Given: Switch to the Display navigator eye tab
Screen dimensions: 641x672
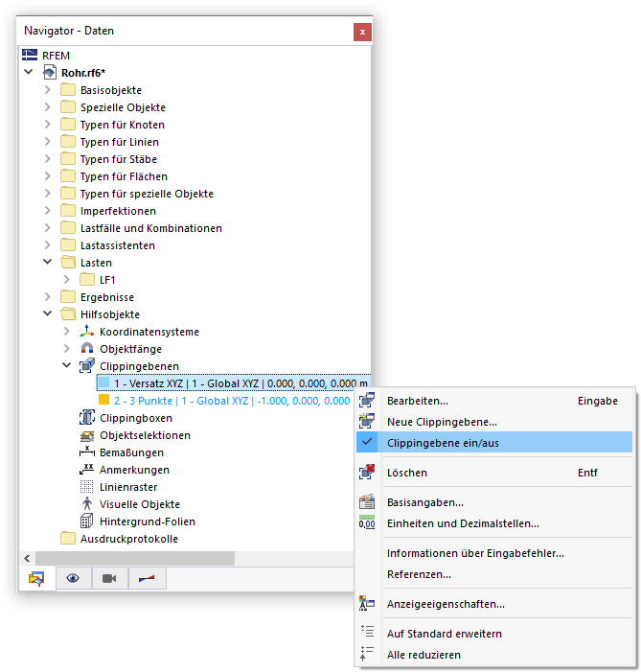Looking at the screenshot, I should tap(73, 579).
